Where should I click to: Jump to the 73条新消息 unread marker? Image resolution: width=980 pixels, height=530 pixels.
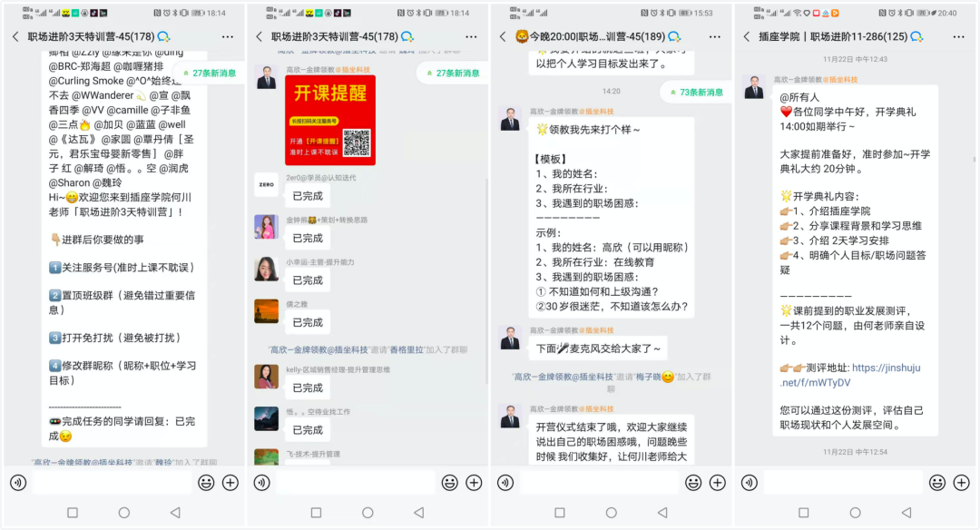click(x=696, y=92)
